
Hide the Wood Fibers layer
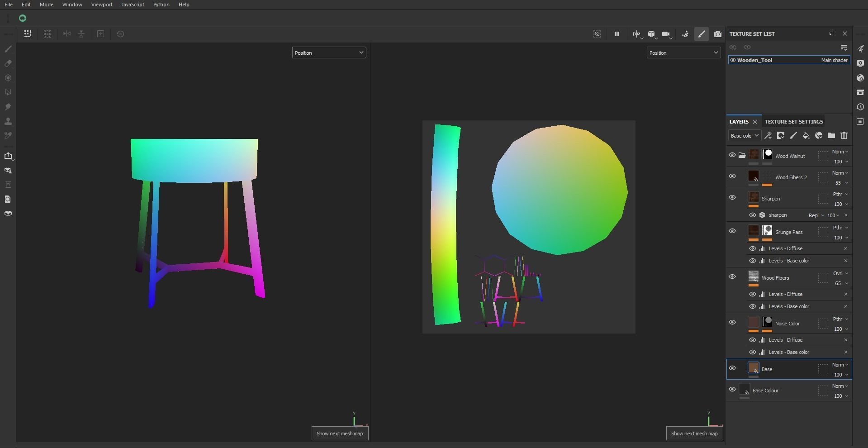point(732,277)
